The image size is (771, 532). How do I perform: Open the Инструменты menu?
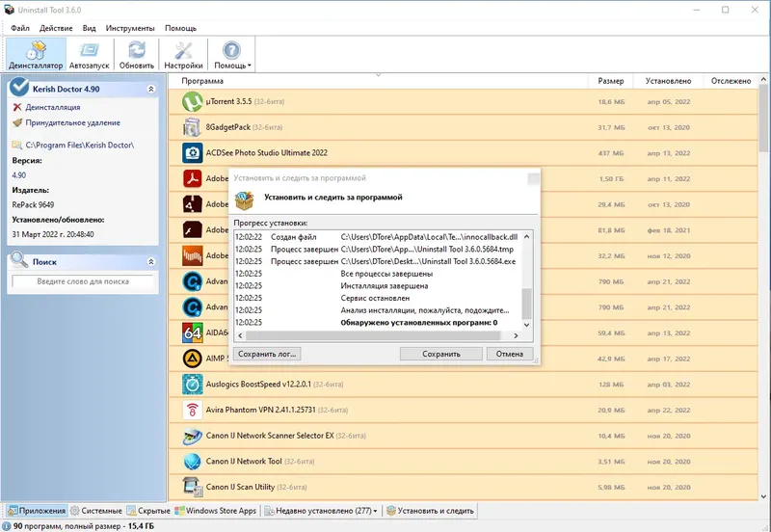click(x=130, y=28)
